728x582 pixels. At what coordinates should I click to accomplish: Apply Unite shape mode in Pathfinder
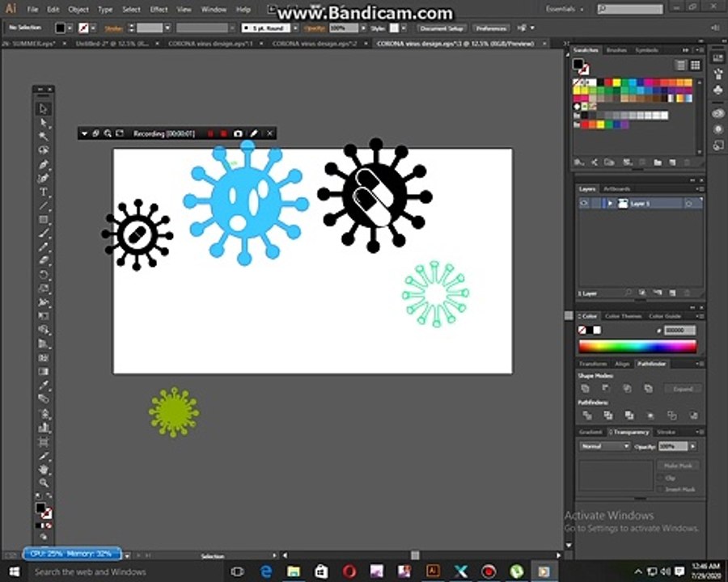coord(585,388)
